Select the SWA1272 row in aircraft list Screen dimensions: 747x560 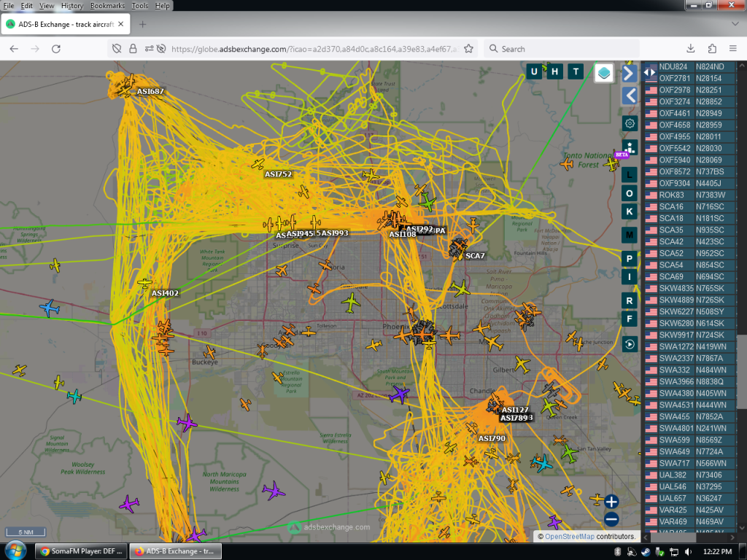tap(689, 346)
